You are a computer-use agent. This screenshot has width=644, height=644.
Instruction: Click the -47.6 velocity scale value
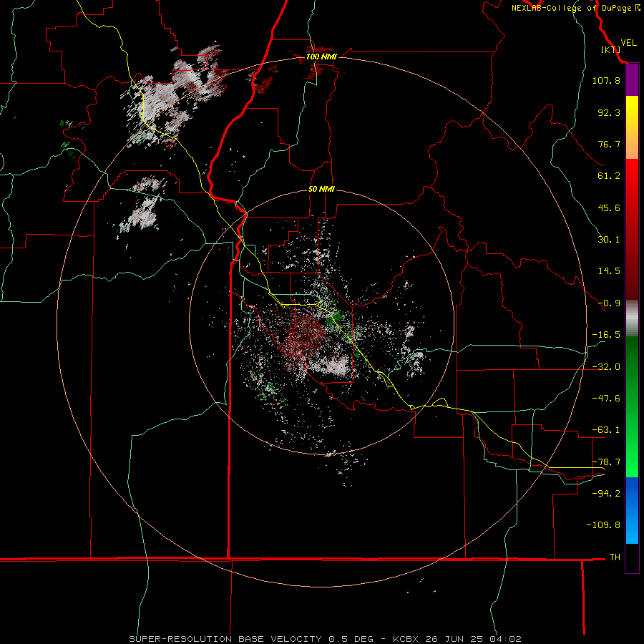pos(606,399)
